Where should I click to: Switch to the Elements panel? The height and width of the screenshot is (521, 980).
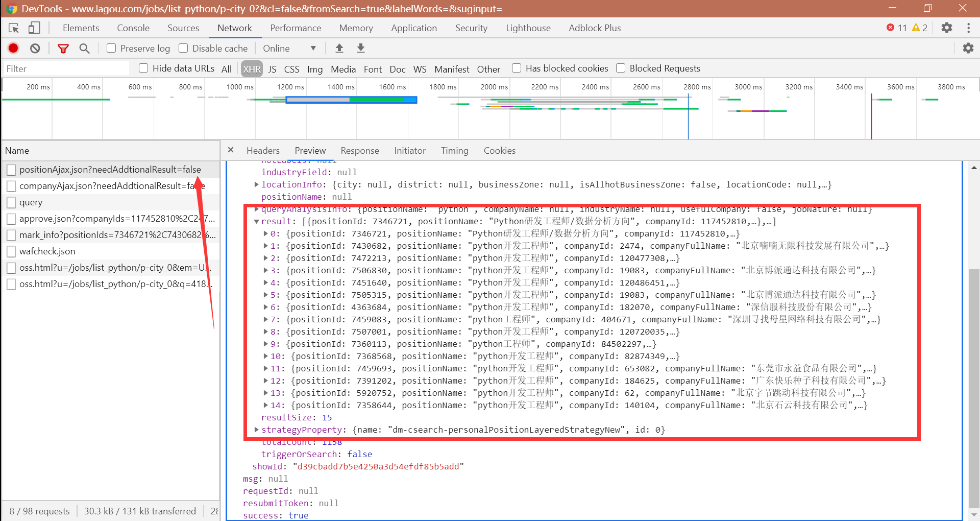coord(81,28)
